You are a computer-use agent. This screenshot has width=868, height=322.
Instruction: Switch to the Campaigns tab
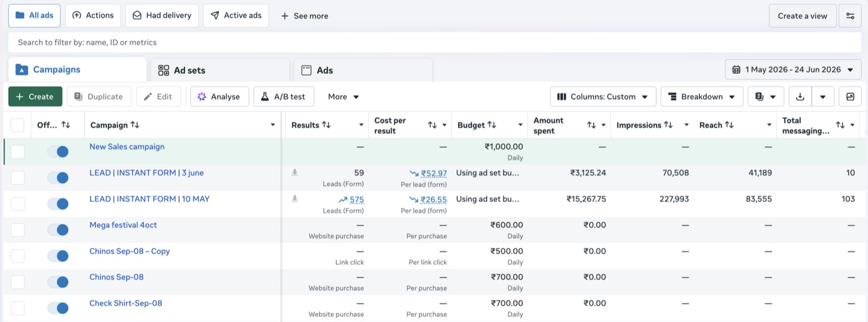click(x=77, y=69)
